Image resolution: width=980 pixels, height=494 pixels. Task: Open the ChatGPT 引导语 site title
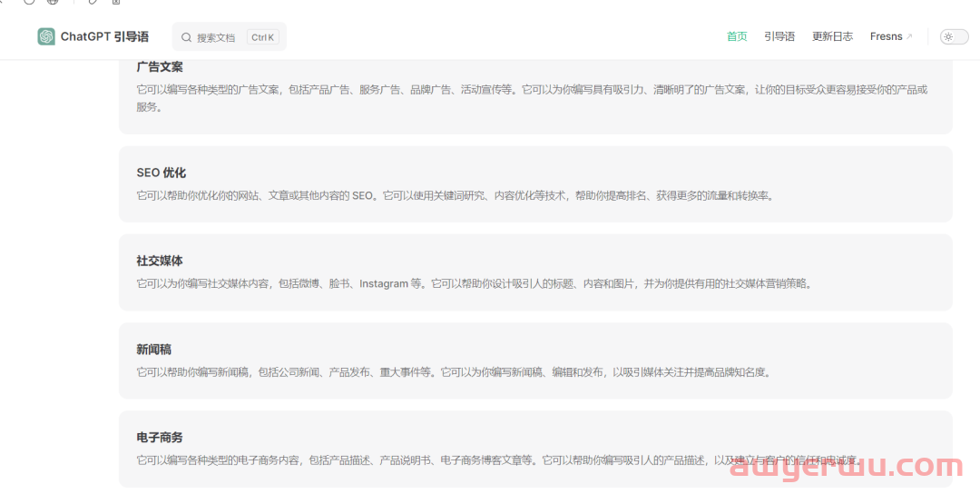[x=104, y=37]
